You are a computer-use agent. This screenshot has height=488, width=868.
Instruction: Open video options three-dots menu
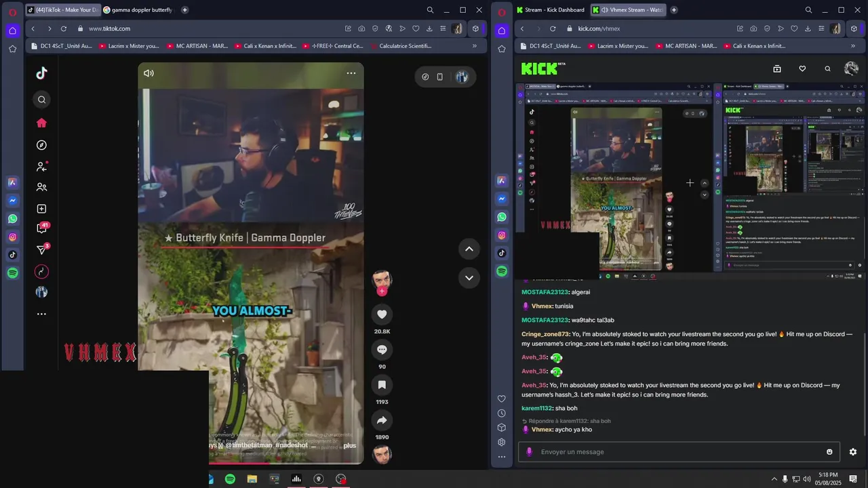(x=351, y=73)
